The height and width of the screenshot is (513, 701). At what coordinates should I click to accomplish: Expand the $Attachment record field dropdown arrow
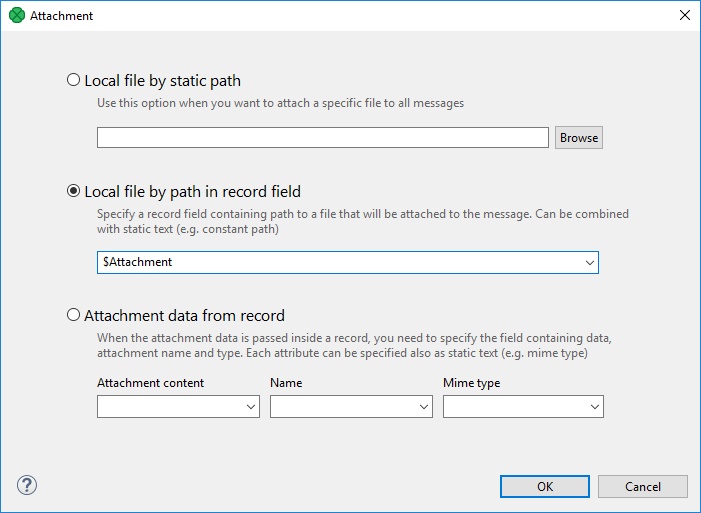(589, 263)
